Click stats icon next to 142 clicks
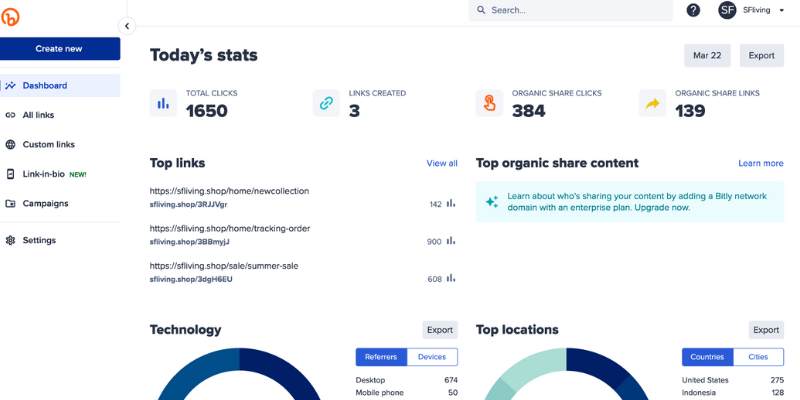800x400 pixels. click(x=451, y=204)
